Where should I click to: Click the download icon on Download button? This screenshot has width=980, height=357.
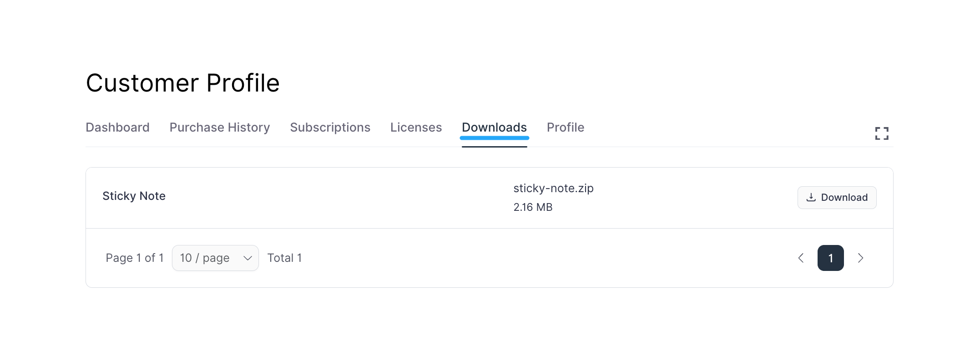[811, 197]
